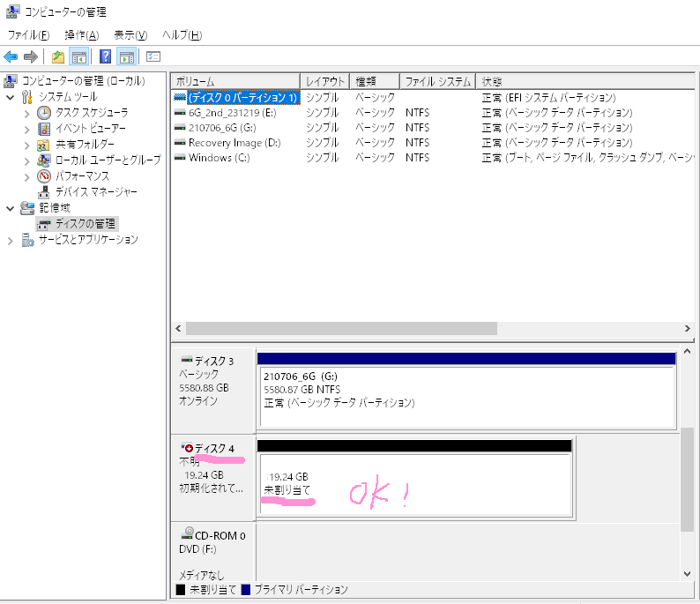The height and width of the screenshot is (604, 700).
Task: Collapse the Storage (記憶域) node
Action: pyautogui.click(x=11, y=208)
